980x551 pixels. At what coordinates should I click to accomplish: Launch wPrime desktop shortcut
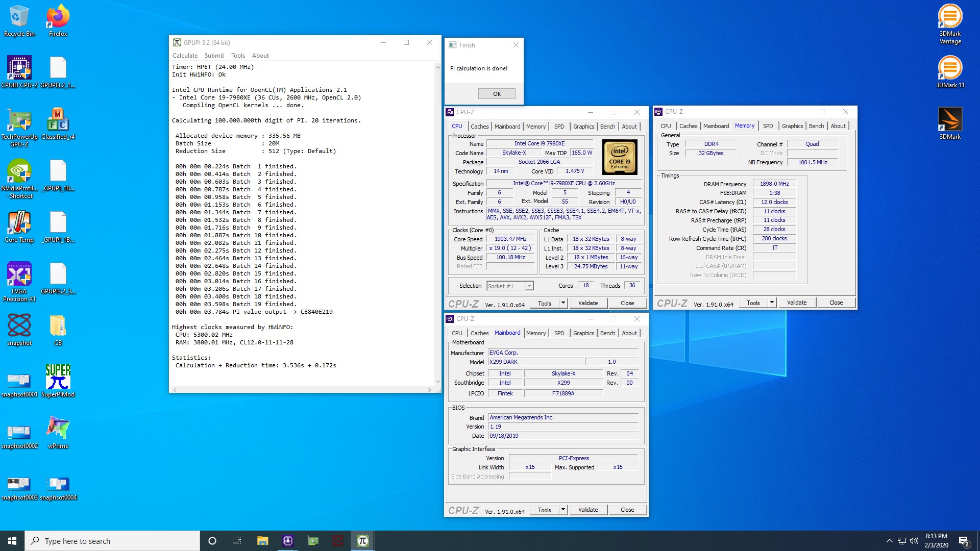[x=58, y=433]
